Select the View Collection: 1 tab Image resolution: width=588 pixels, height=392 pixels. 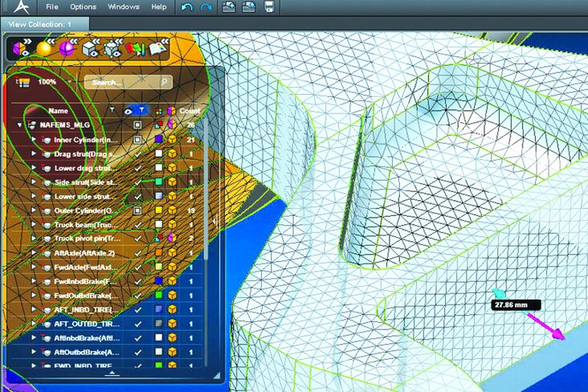tap(45, 24)
